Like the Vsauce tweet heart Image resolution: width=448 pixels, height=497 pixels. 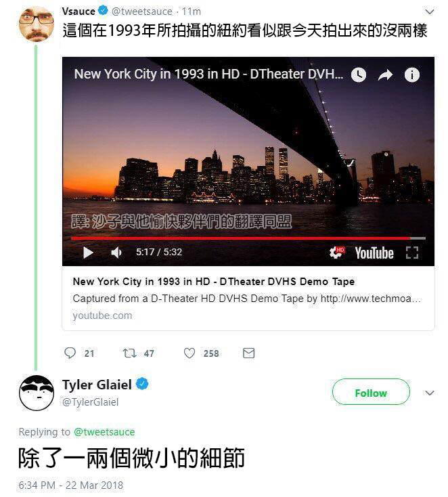[x=189, y=353]
